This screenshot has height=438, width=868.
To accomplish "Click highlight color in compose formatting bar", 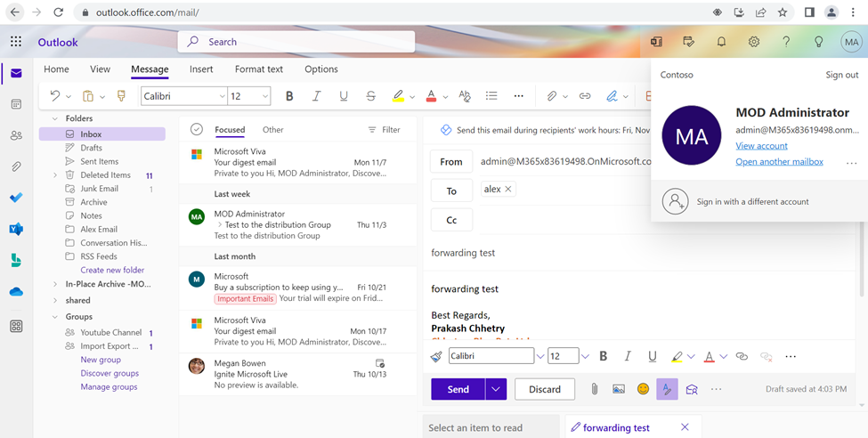I will pyautogui.click(x=677, y=356).
